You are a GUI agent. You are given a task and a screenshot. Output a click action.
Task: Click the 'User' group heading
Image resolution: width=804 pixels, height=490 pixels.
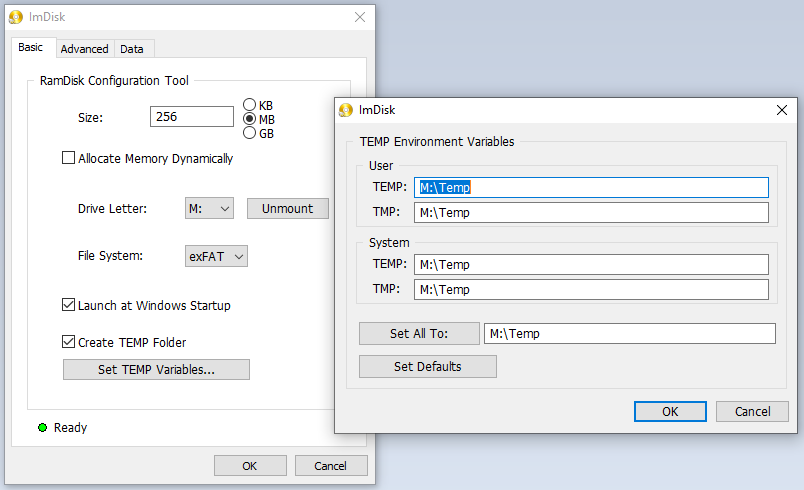pos(381,166)
